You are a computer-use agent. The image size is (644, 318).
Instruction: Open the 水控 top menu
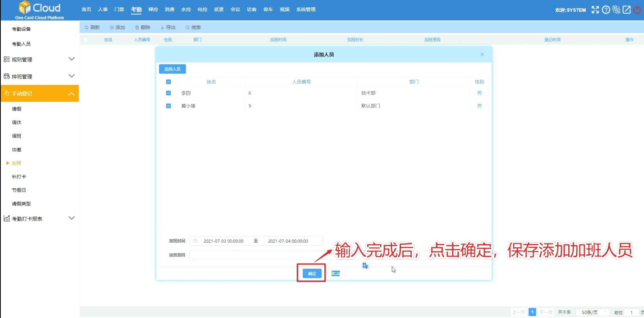point(186,9)
